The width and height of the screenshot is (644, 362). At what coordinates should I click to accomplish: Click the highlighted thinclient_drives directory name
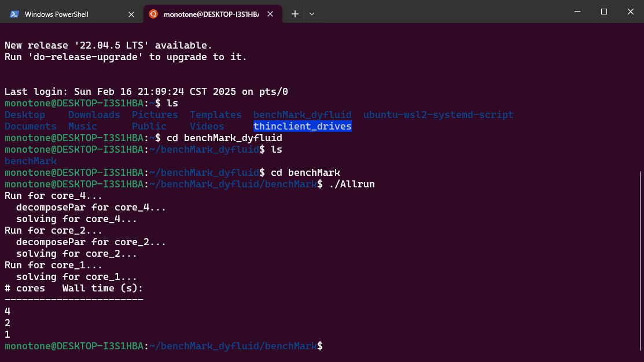coord(302,126)
